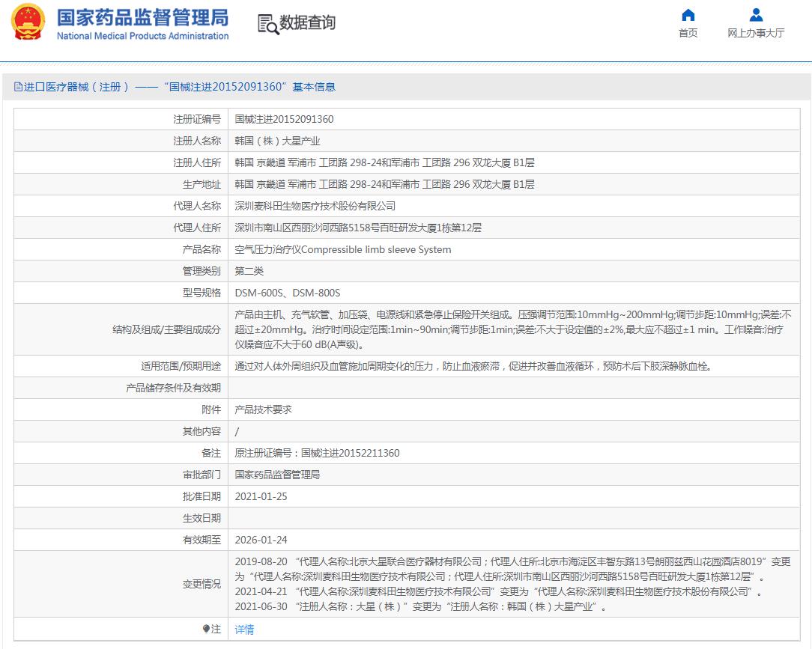Select the 数据查询 heading text
This screenshot has height=649, width=812.
(x=307, y=23)
